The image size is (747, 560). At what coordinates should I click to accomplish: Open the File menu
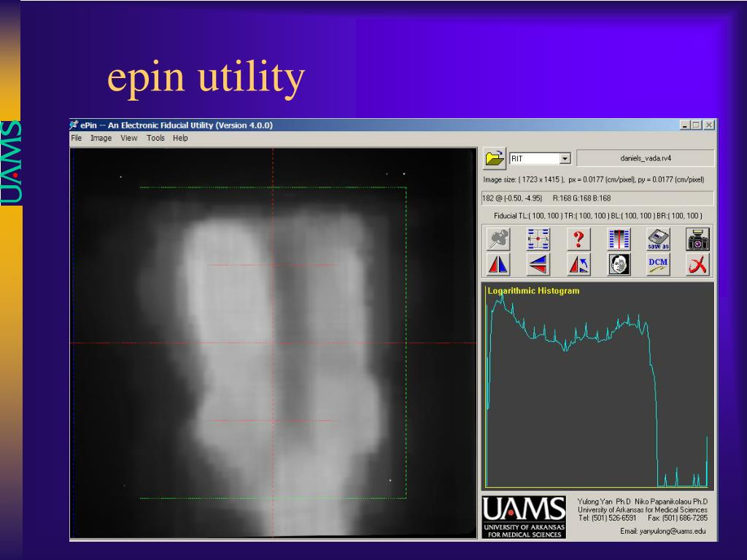click(76, 138)
